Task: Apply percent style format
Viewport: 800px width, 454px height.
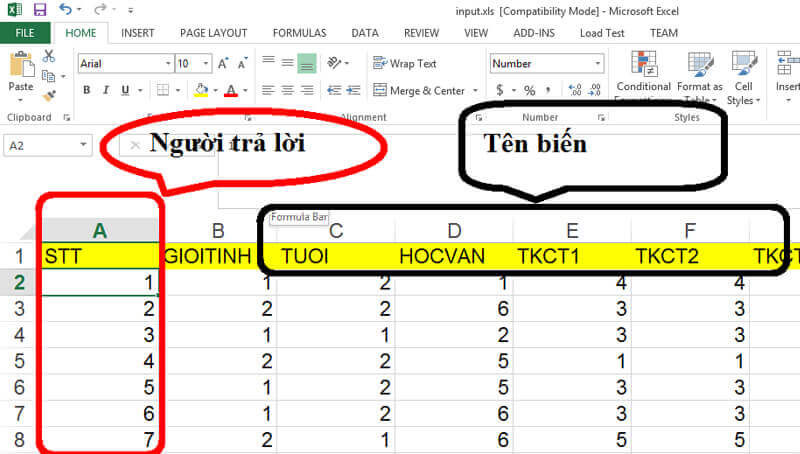Action: [530, 90]
